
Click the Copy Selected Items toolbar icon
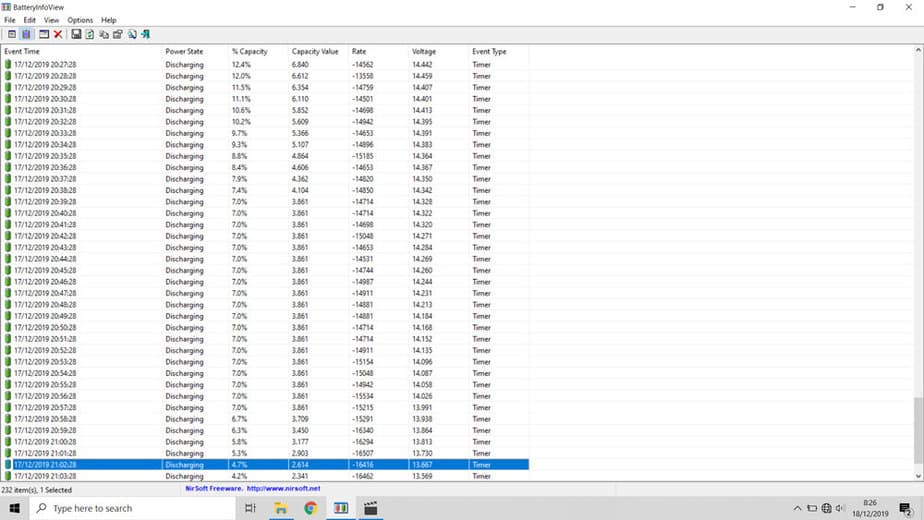[x=104, y=34]
